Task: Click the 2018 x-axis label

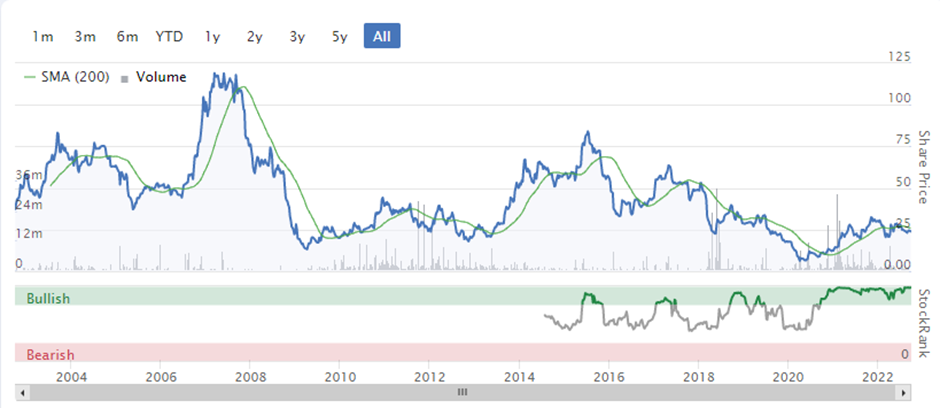Action: point(698,377)
